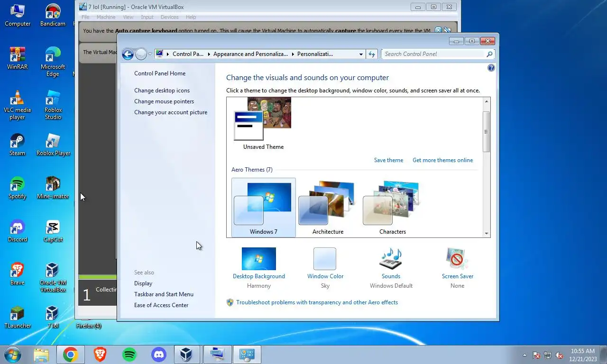The width and height of the screenshot is (607, 364).
Task: Click the 'Personalizati...' breadcrumb
Action: click(x=315, y=54)
